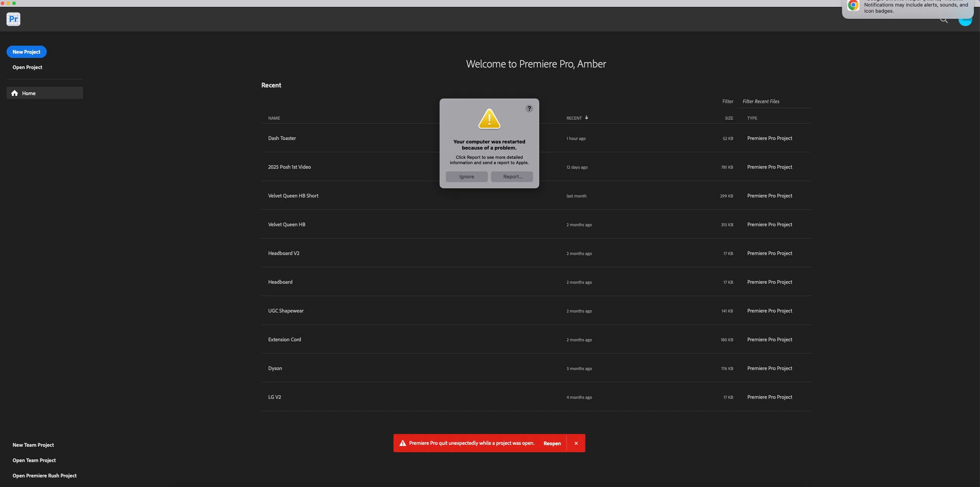Click the search magnifier icon
This screenshot has height=487, width=980.
coord(944,20)
